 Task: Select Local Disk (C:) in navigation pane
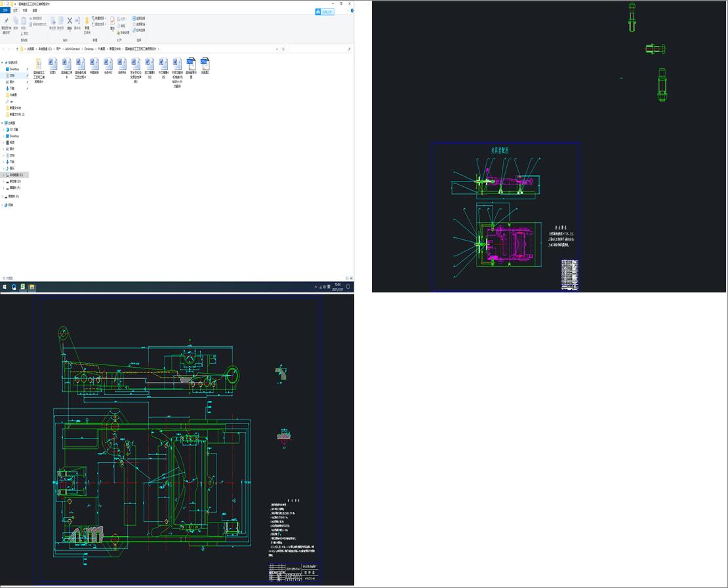[x=16, y=175]
